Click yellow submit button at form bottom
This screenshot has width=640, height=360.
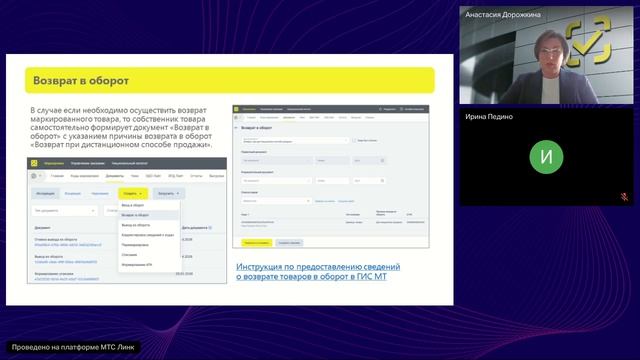[x=256, y=243]
